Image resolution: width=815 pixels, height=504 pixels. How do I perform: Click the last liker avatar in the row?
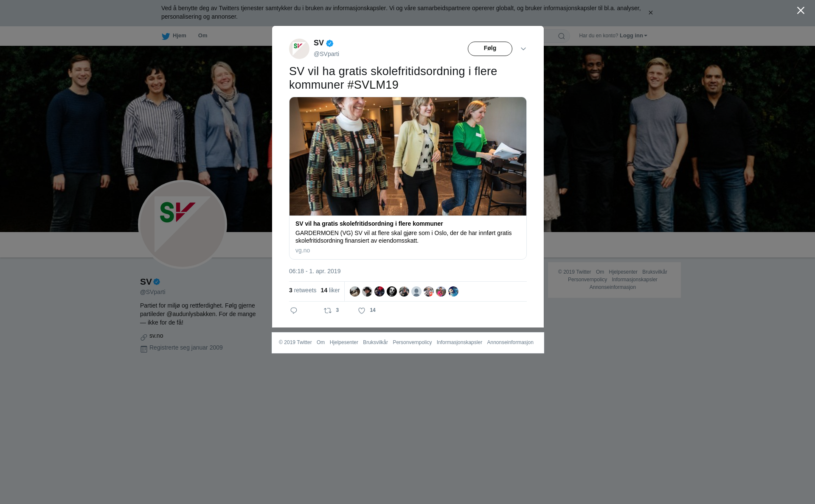pyautogui.click(x=453, y=291)
